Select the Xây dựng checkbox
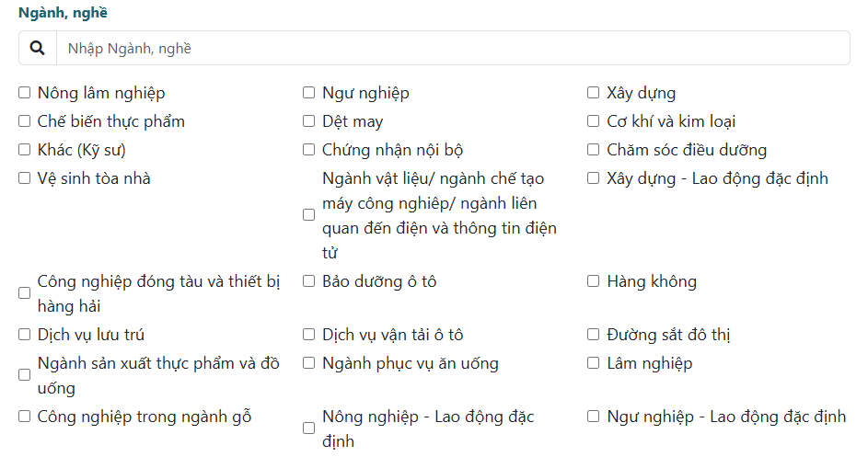This screenshot has height=457, width=868. [593, 92]
